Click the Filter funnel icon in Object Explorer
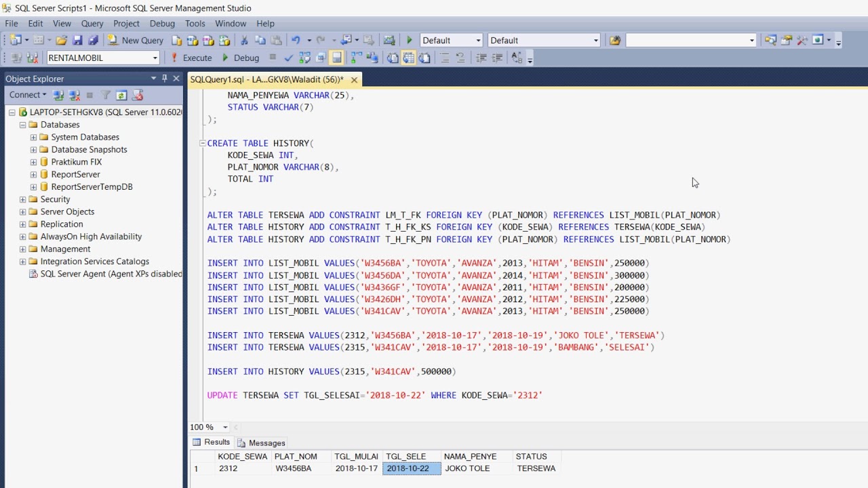The image size is (868, 488). pos(105,95)
